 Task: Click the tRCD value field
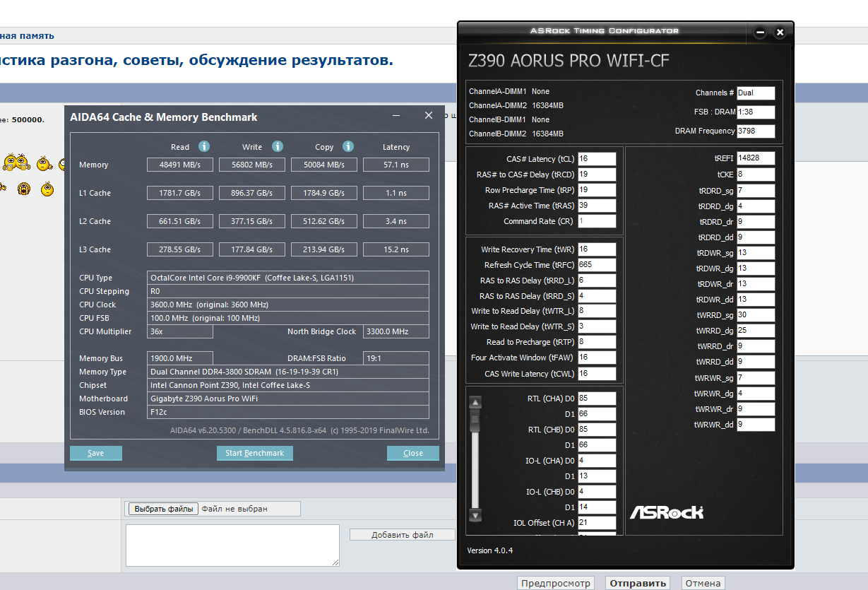coord(597,175)
